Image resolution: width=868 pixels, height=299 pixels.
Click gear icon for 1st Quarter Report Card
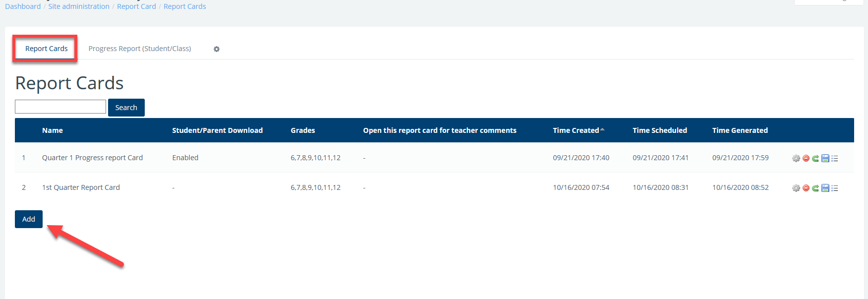[796, 188]
